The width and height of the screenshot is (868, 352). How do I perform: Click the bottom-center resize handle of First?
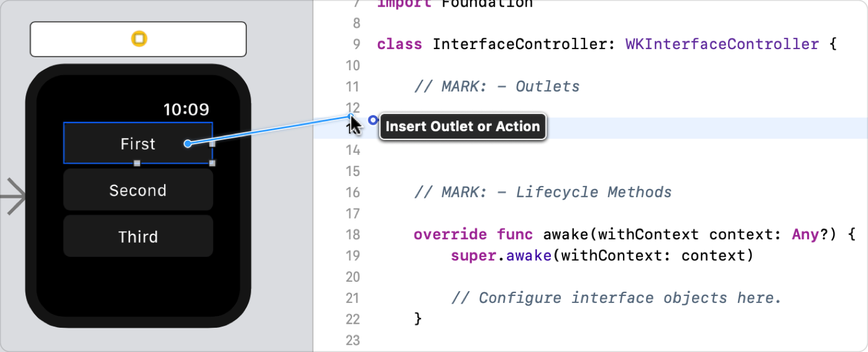138,163
